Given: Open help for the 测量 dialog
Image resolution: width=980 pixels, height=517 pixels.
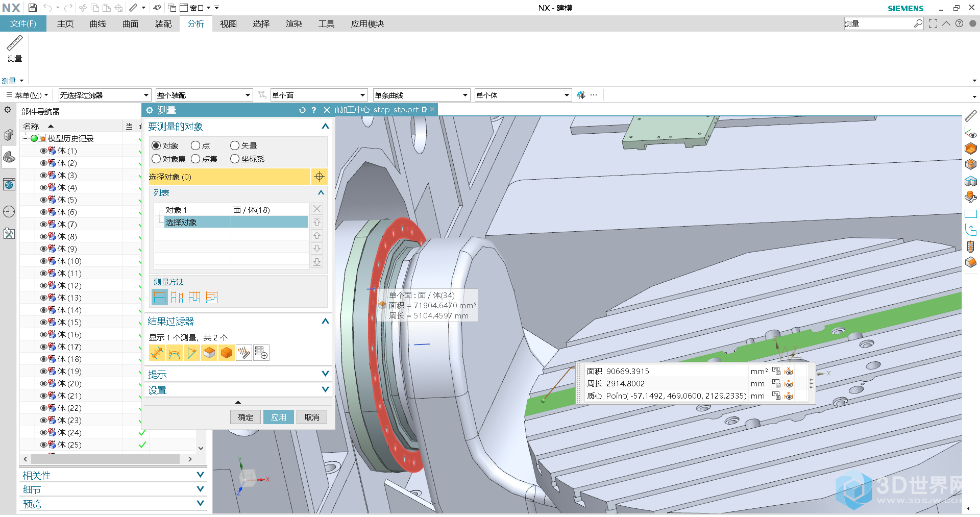Looking at the screenshot, I should pos(313,110).
